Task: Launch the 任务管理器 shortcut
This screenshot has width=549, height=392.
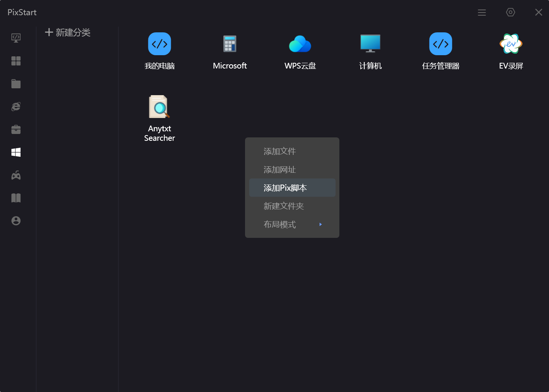Action: 441,44
